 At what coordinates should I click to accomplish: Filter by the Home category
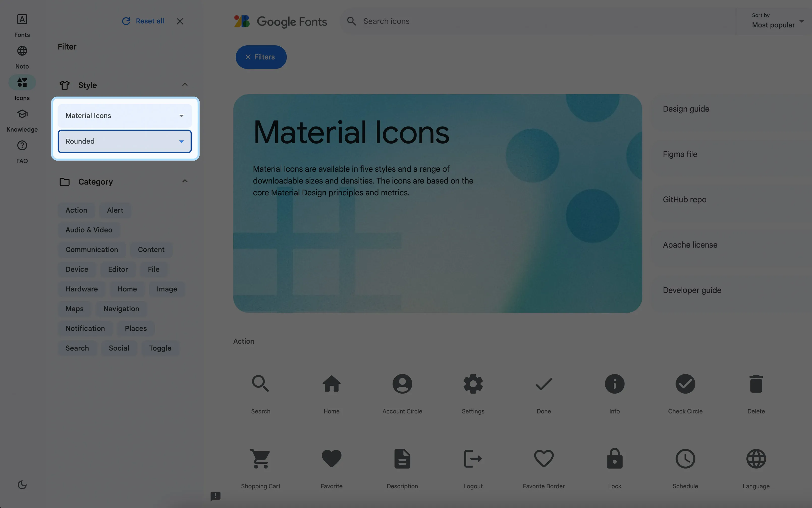127,289
